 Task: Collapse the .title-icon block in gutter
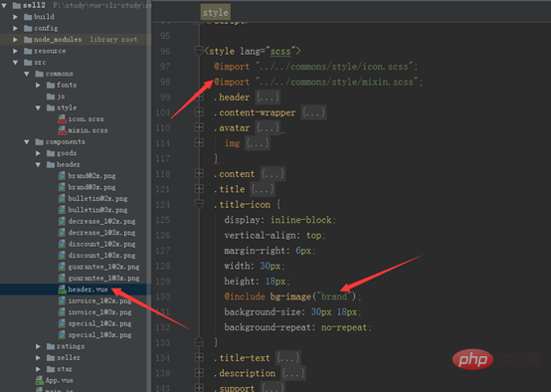[199, 204]
